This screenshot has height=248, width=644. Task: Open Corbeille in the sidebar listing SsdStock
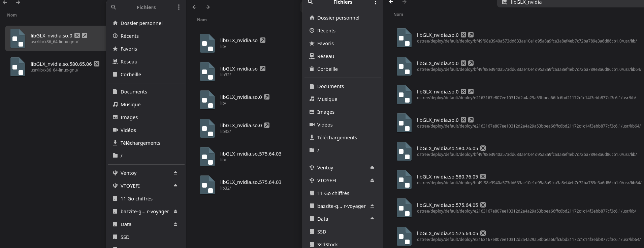coord(327,69)
